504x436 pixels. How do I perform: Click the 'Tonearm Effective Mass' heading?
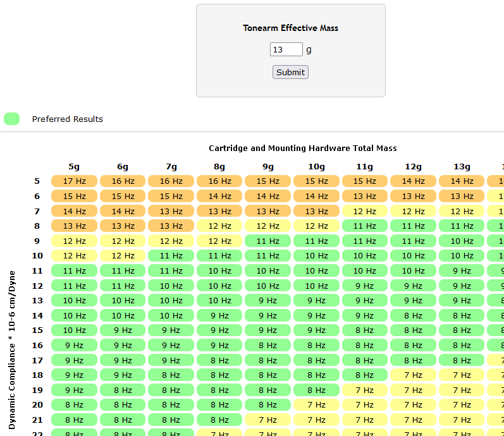pos(290,28)
